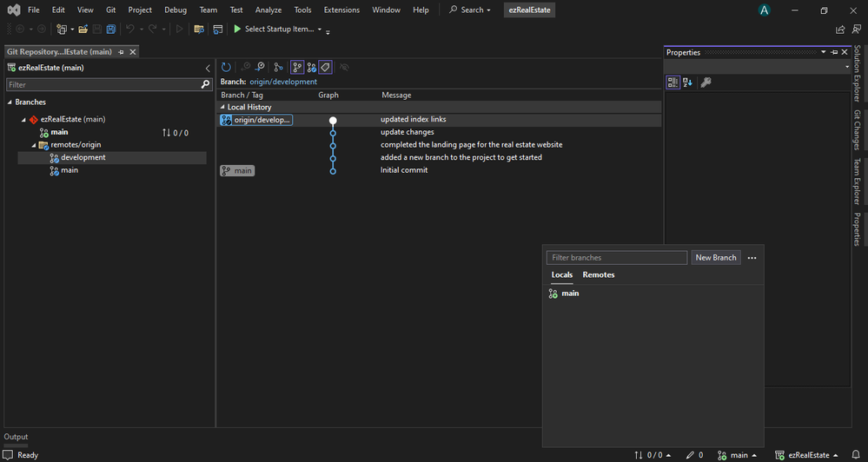Click the Refresh icon in Git history toolbar
Image resolution: width=868 pixels, height=462 pixels.
pos(226,68)
